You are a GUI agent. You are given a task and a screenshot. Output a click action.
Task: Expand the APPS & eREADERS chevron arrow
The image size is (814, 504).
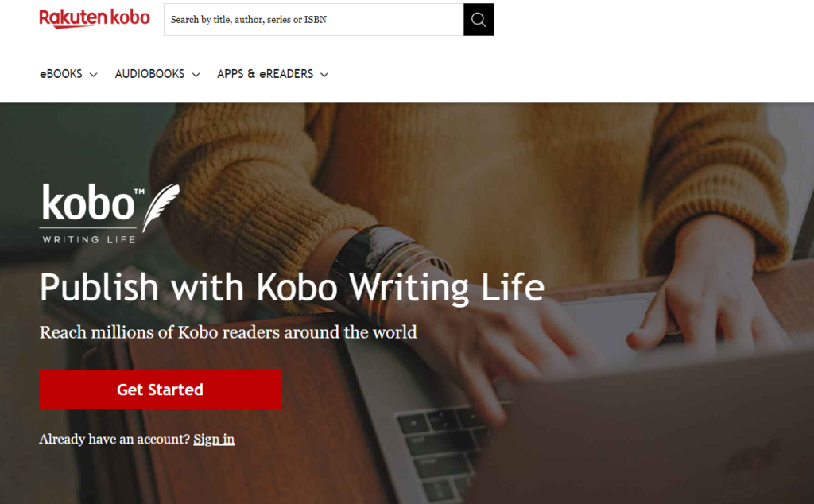point(324,75)
